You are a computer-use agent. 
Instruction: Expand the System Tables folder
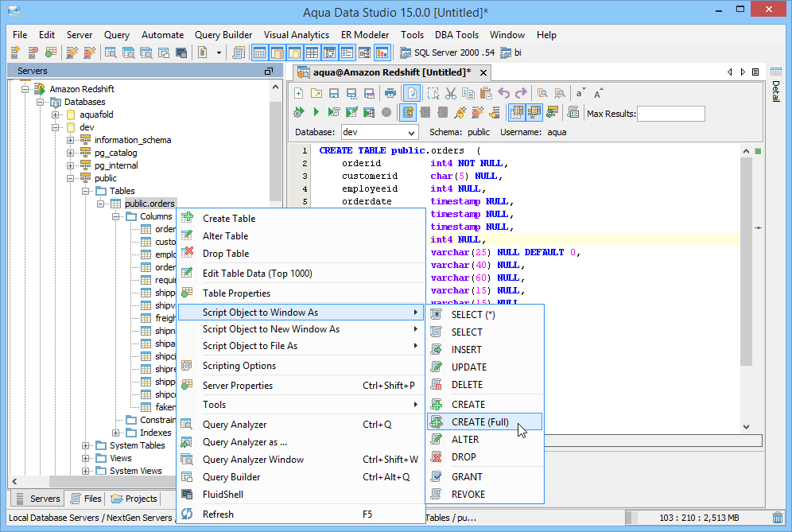[85, 445]
